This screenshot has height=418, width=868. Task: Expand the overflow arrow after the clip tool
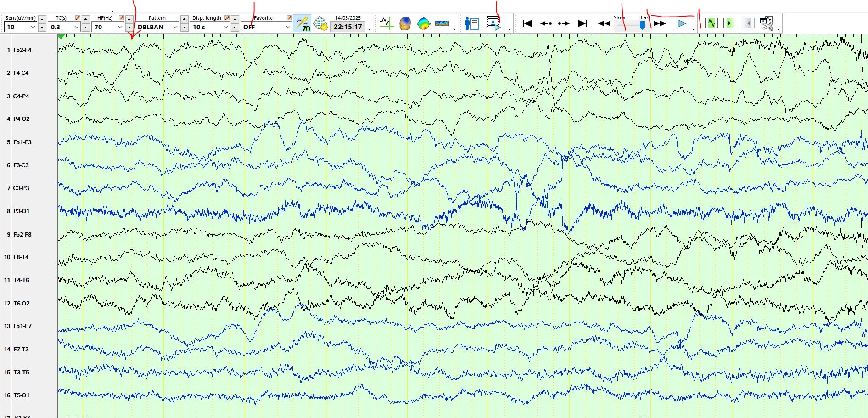[x=779, y=29]
